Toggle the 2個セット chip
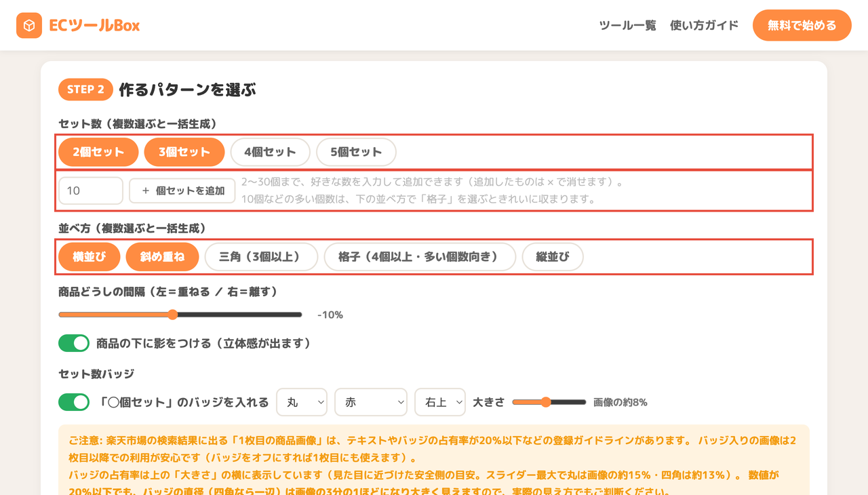Viewport: 868px width, 495px height. (98, 152)
